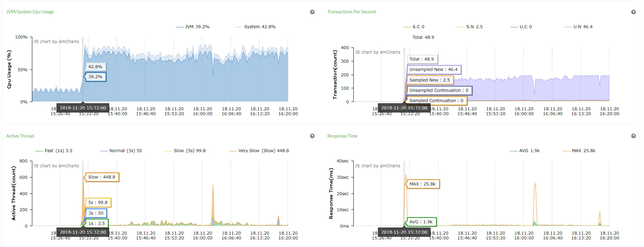644x247 pixels.
Task: Click the 1s : 3.5 balloon
Action: coord(97,223)
